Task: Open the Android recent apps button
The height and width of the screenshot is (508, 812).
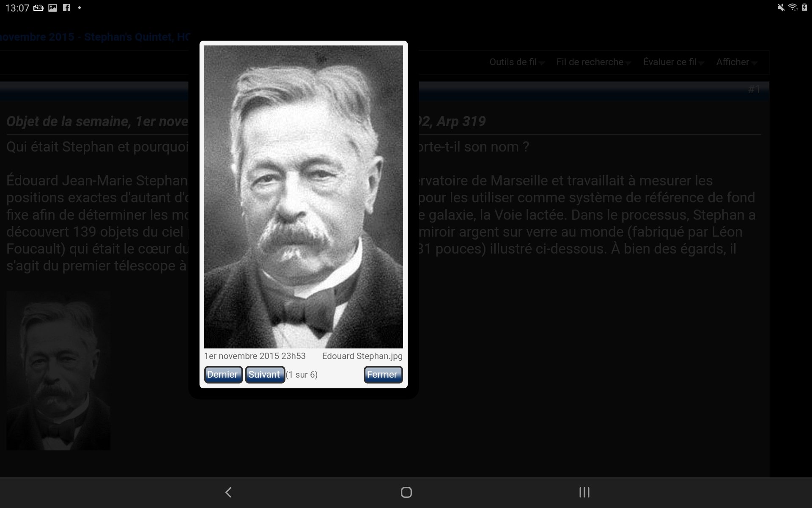Action: [x=584, y=492]
